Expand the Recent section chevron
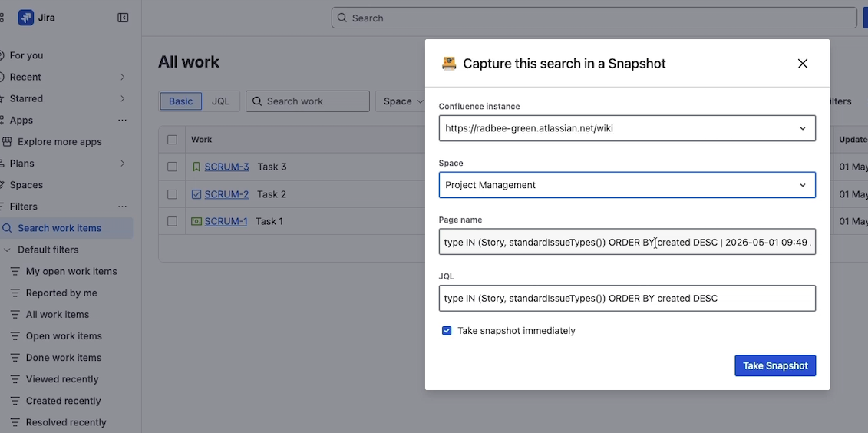This screenshot has width=868, height=433. pyautogui.click(x=122, y=77)
